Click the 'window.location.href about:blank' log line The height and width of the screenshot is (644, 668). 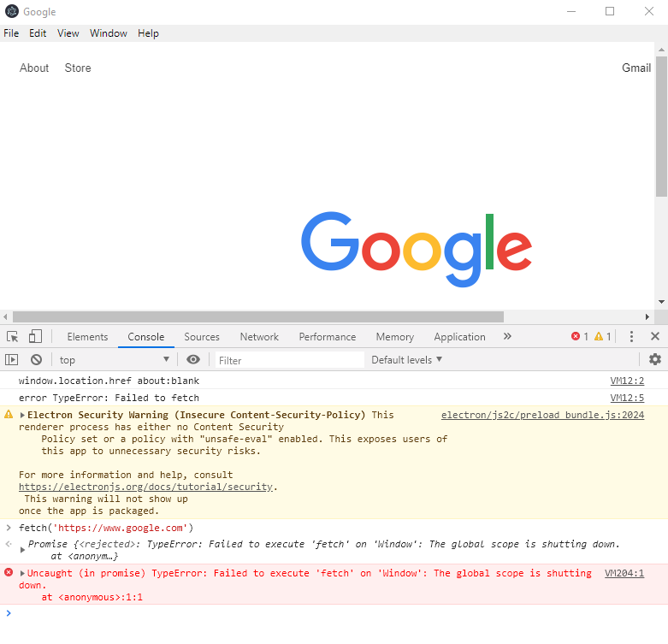pyautogui.click(x=109, y=381)
